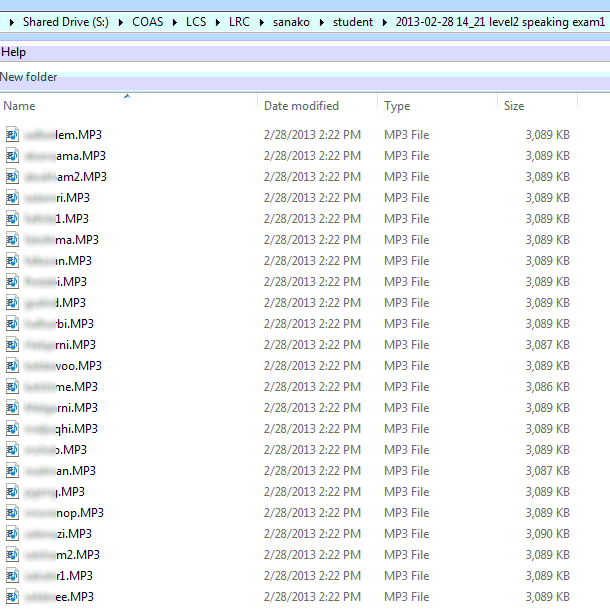Image resolution: width=610 pixels, height=615 pixels.
Task: Sort files by the Date modified column
Action: pyautogui.click(x=301, y=106)
